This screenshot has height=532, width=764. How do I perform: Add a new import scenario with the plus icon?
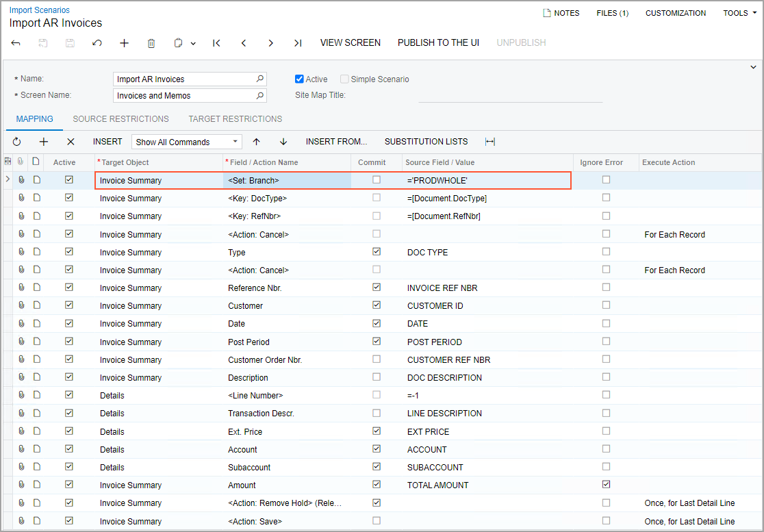124,42
